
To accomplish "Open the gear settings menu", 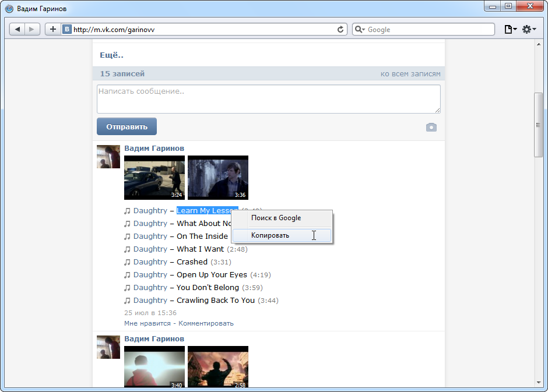I will 529,29.
